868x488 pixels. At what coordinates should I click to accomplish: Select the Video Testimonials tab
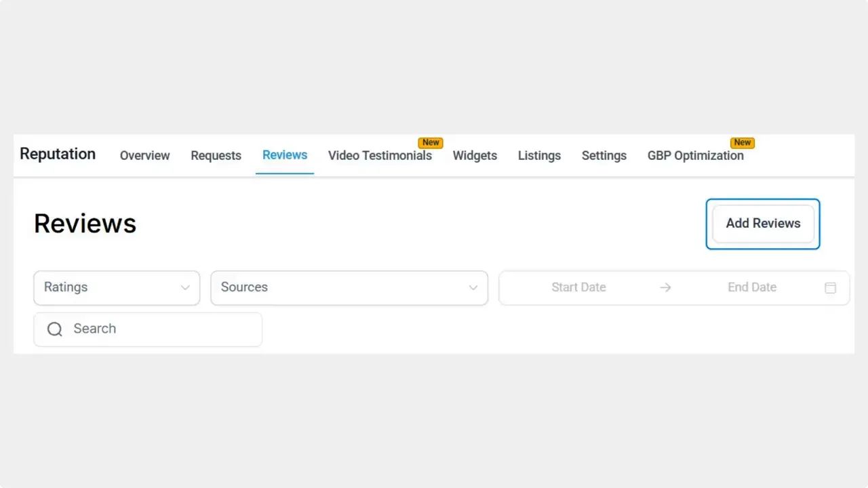tap(380, 155)
